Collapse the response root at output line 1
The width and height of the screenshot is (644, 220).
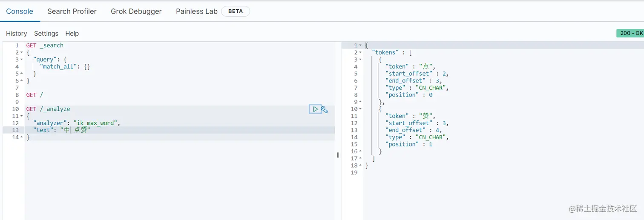pos(360,46)
